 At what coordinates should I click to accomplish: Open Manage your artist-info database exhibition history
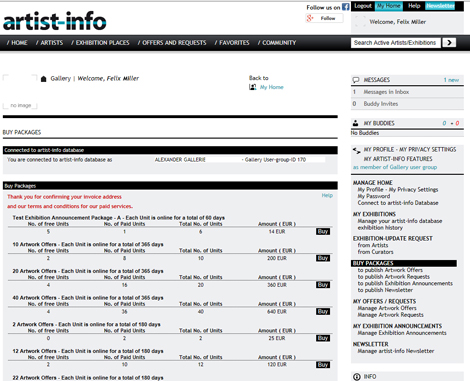400,224
